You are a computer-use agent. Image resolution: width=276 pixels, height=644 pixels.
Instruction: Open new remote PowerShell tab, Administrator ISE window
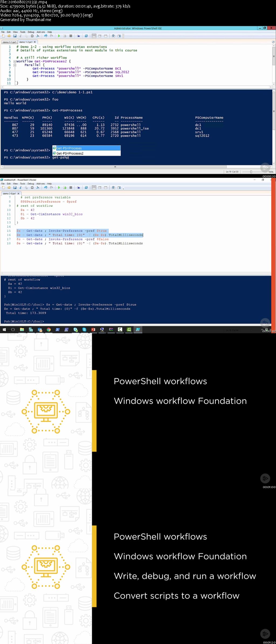78,36
